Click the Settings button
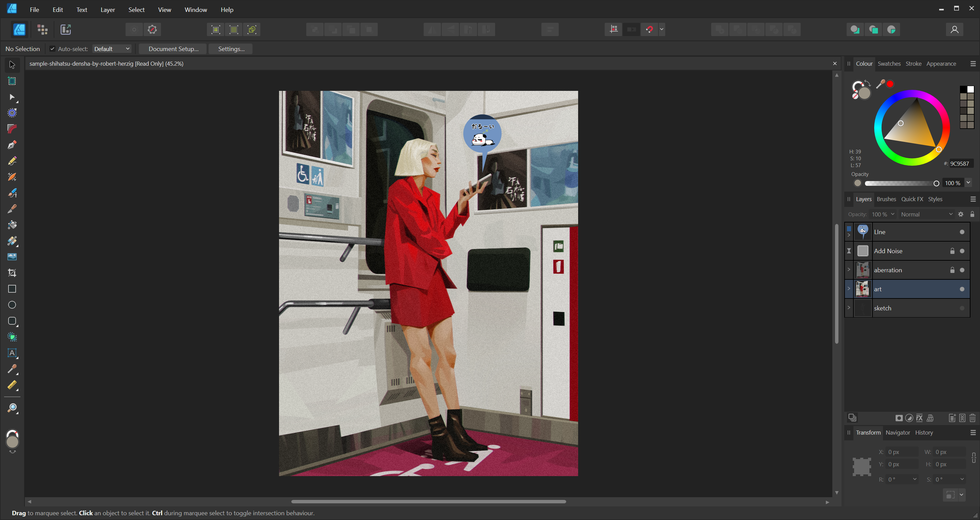This screenshot has width=980, height=520. 231,49
